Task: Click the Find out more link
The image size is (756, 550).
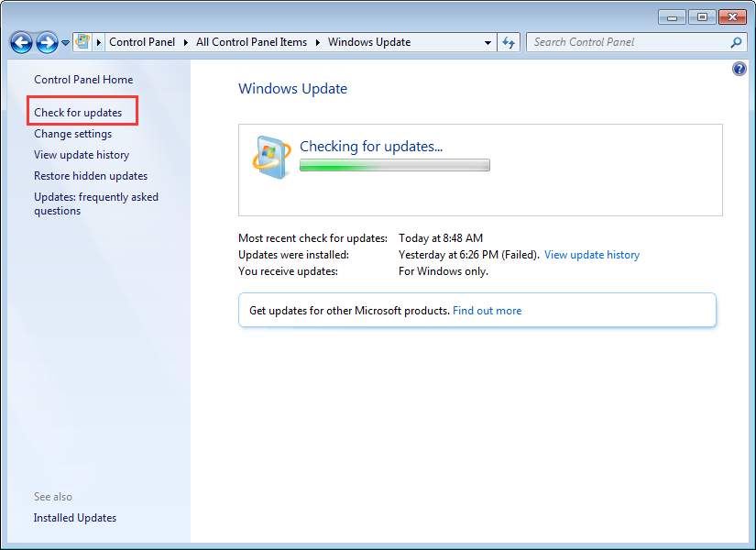Action: (487, 310)
